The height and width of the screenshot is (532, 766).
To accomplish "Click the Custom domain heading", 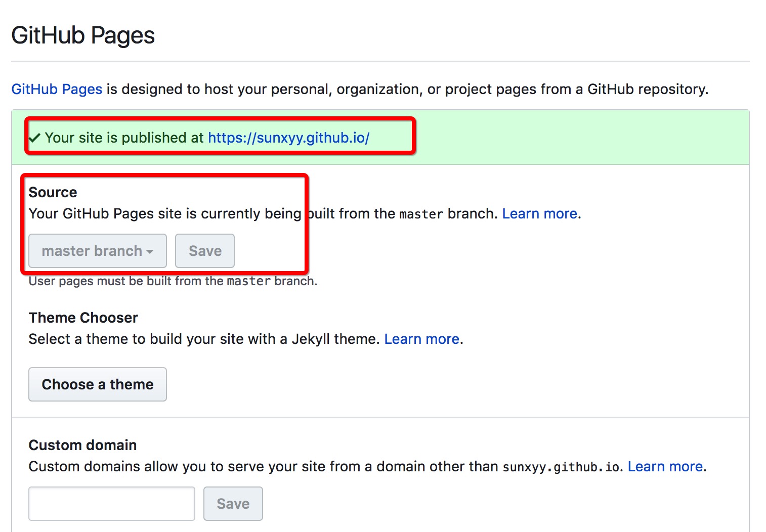I will click(82, 445).
